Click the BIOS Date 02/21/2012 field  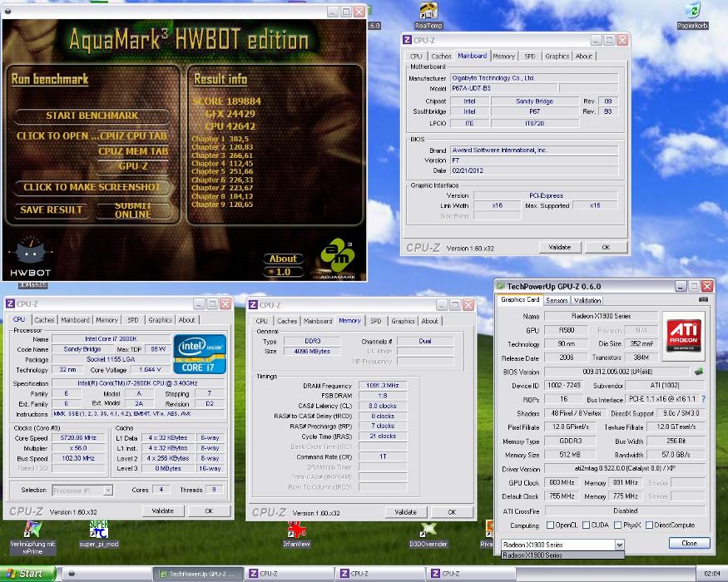(534, 170)
